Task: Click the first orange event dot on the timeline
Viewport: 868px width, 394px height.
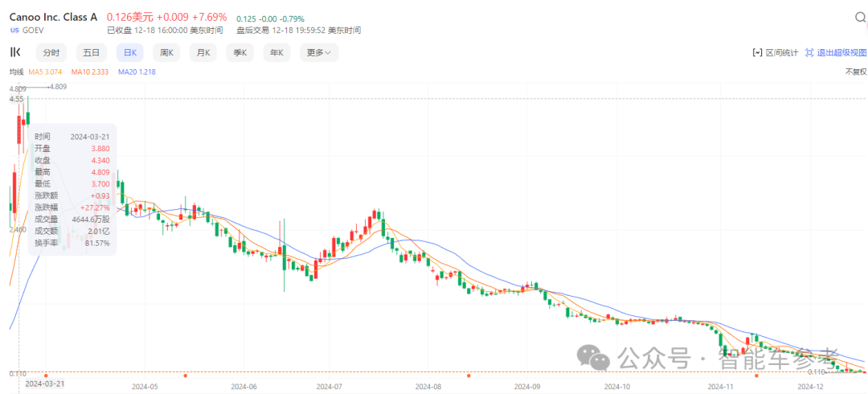Action: click(46, 375)
